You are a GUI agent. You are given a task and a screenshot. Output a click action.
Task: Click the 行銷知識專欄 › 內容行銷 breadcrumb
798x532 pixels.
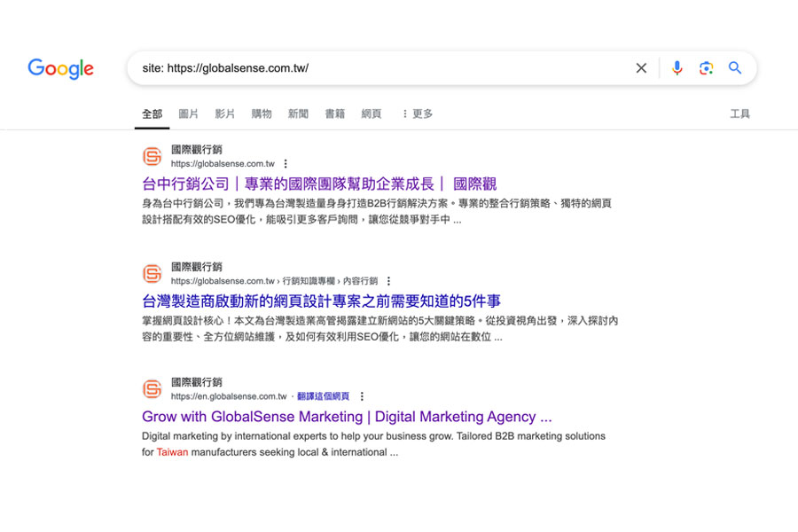(331, 281)
